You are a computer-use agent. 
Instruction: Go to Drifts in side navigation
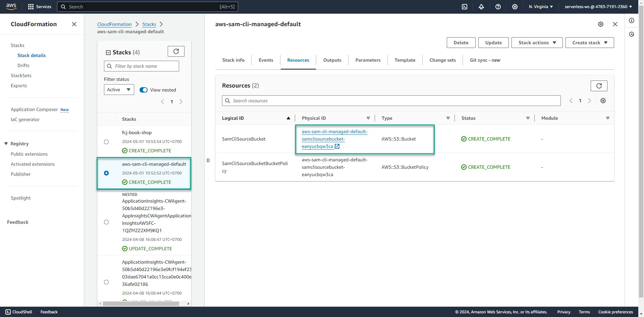(23, 65)
